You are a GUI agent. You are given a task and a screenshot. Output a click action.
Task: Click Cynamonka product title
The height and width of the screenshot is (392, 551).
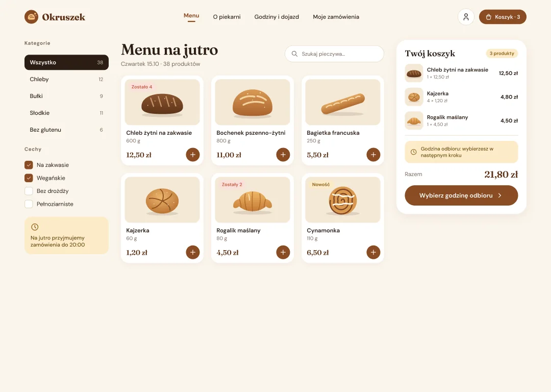323,231
